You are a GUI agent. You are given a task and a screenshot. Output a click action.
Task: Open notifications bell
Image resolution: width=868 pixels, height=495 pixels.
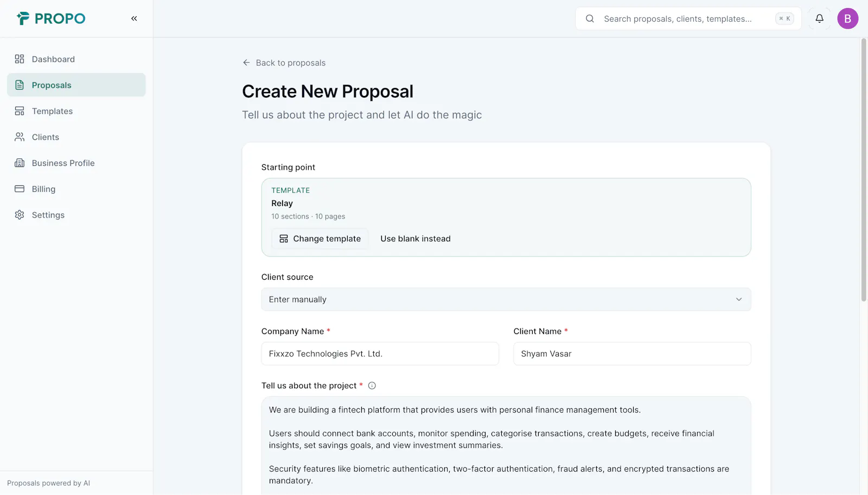click(819, 18)
